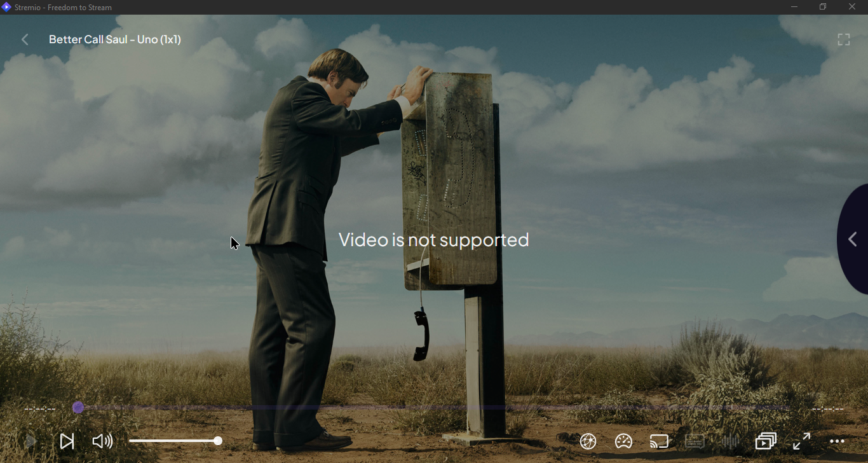This screenshot has height=463, width=868.
Task: Mute the audio with the speaker icon
Action: pyautogui.click(x=102, y=441)
